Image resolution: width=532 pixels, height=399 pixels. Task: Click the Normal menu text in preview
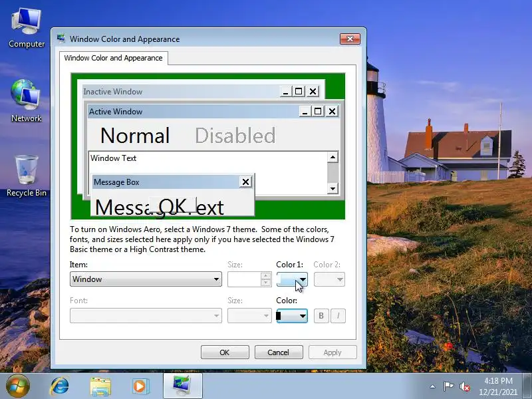pos(135,136)
